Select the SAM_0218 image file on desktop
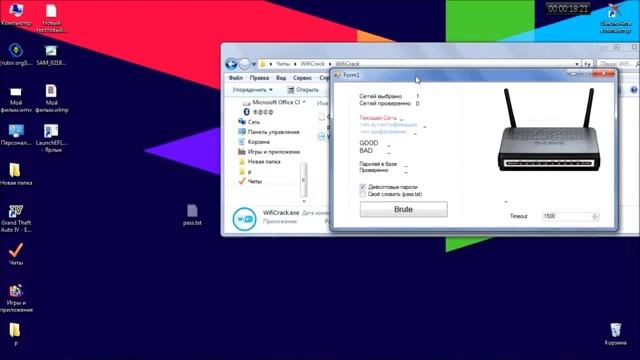Image resolution: width=640 pixels, height=360 pixels. (x=51, y=54)
